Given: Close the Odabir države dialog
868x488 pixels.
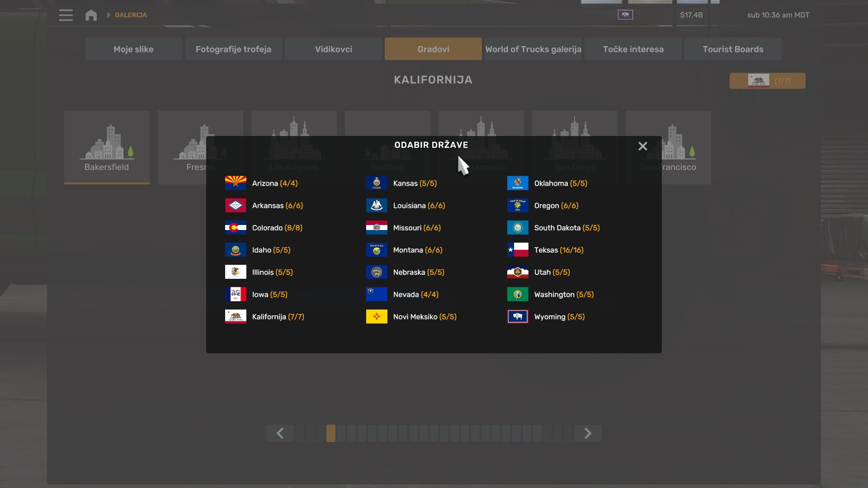Looking at the screenshot, I should [x=642, y=146].
